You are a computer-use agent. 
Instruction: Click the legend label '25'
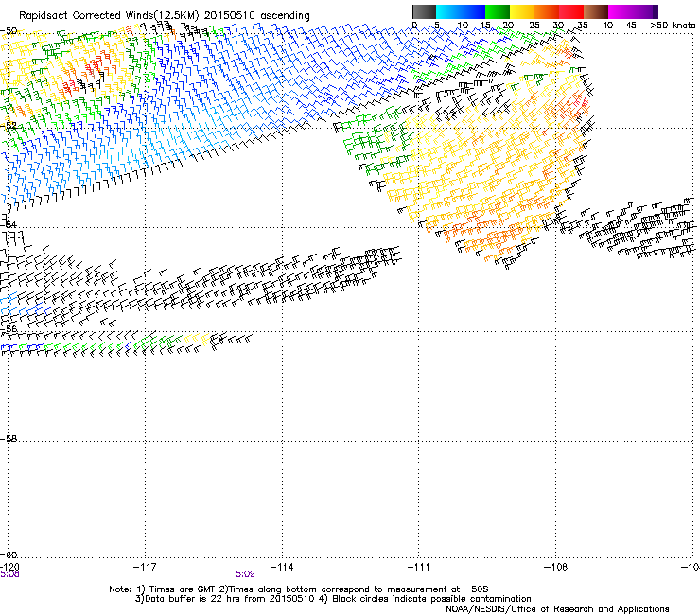[534, 26]
